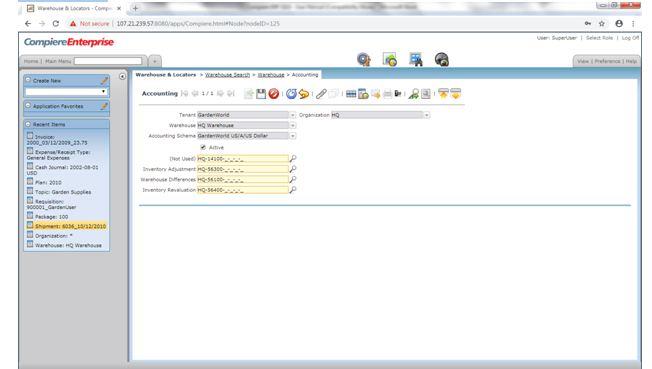Click the browser address bar URL
Screen dimensions: 652x369
pyautogui.click(x=198, y=24)
